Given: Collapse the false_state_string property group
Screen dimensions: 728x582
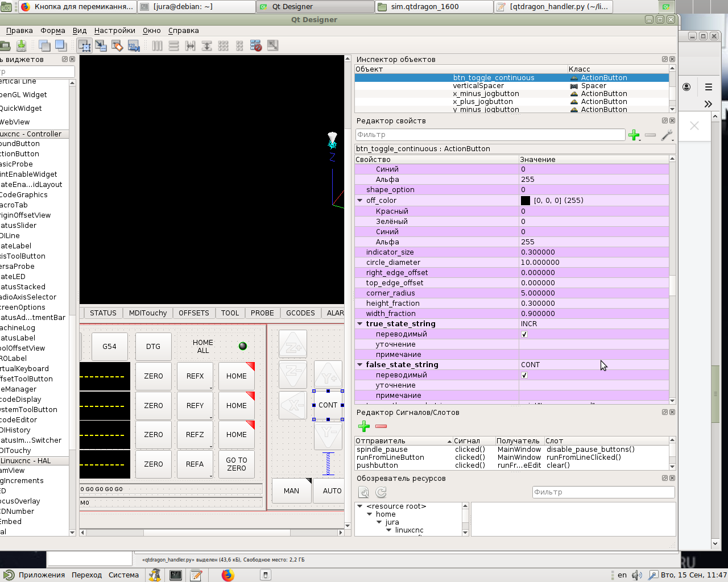Looking at the screenshot, I should point(359,365).
